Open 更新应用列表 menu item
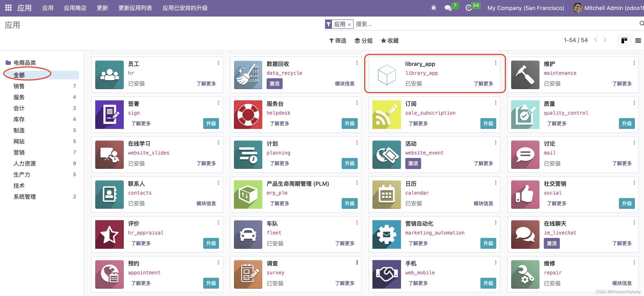 coord(135,8)
